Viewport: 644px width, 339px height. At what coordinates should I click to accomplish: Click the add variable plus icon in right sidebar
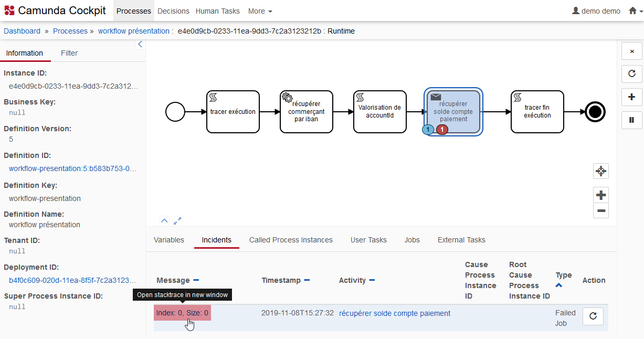click(631, 97)
